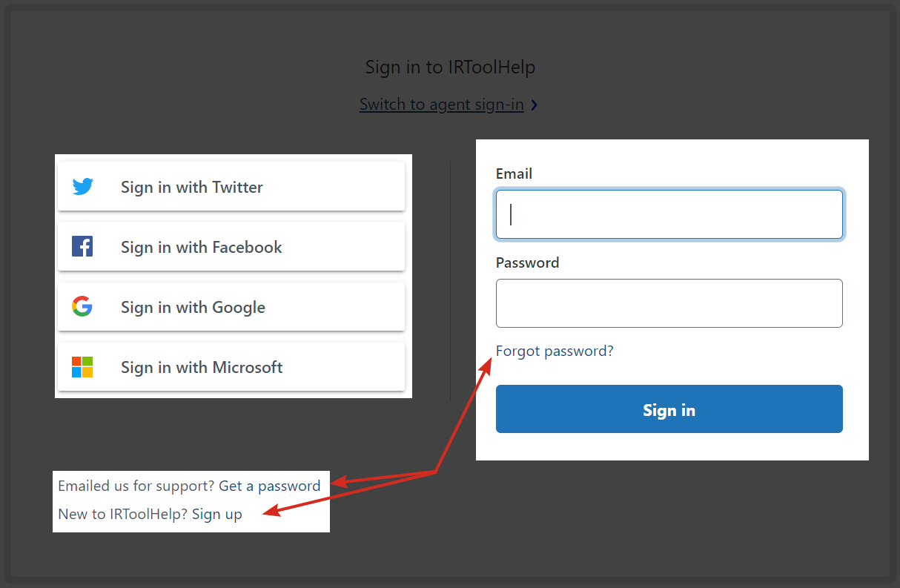The height and width of the screenshot is (588, 900).
Task: Click the Password field label
Action: coord(528,262)
